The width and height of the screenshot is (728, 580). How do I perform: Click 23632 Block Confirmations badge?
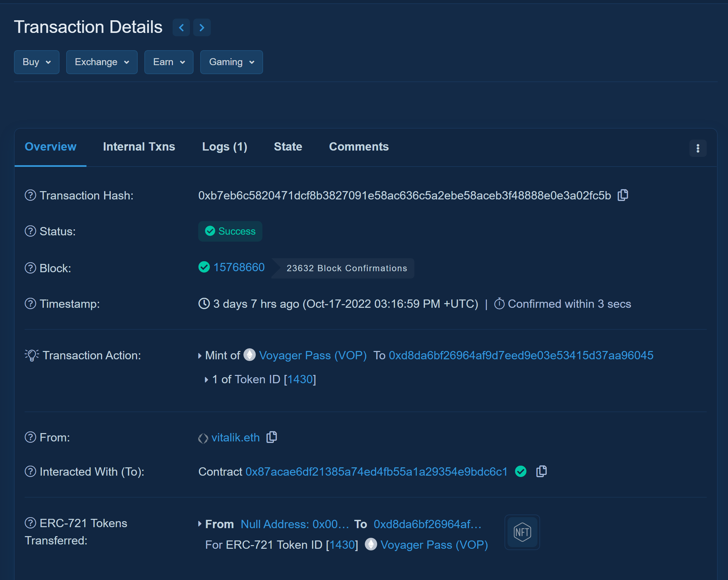coord(343,268)
